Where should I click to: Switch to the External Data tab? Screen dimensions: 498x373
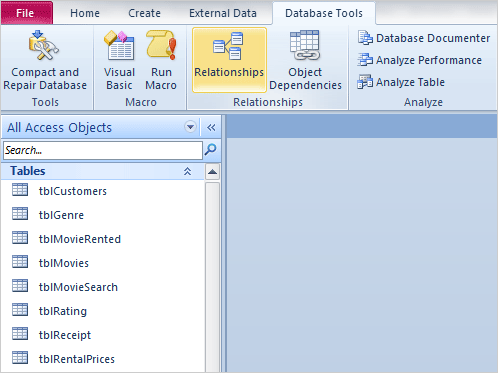223,13
